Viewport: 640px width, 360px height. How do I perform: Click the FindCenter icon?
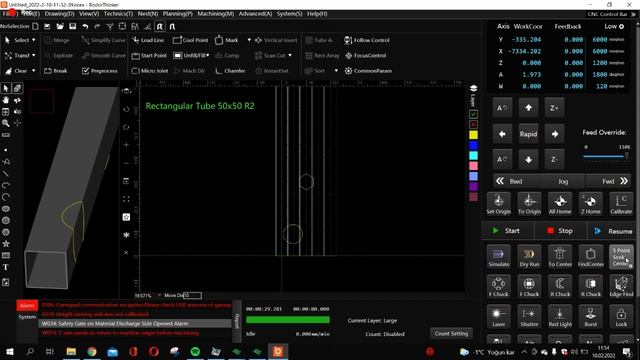(591, 257)
